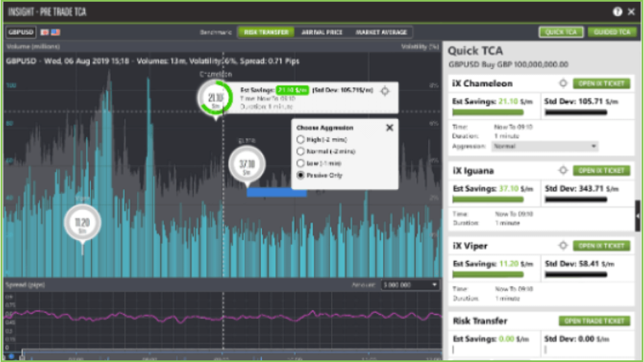Click the help question mark icon
Screen dimensions: 644x362
(617, 12)
